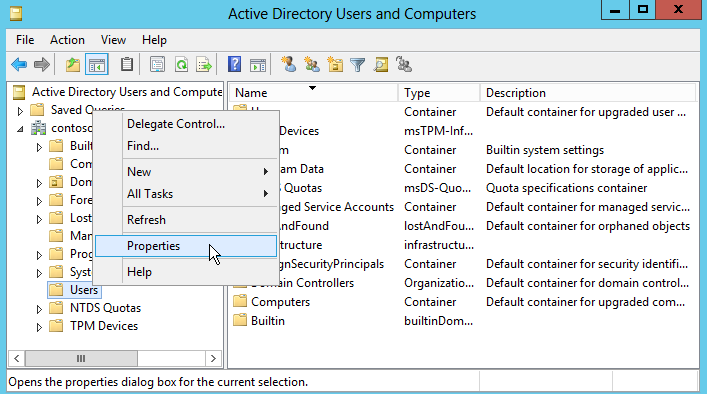Open the View menu
The image size is (707, 394).
pyautogui.click(x=113, y=40)
